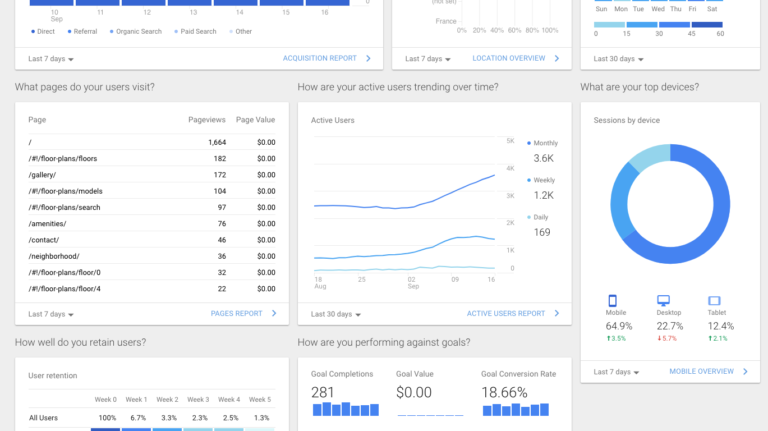Click the /gallery/ page row
The image size is (768, 431).
coord(152,175)
